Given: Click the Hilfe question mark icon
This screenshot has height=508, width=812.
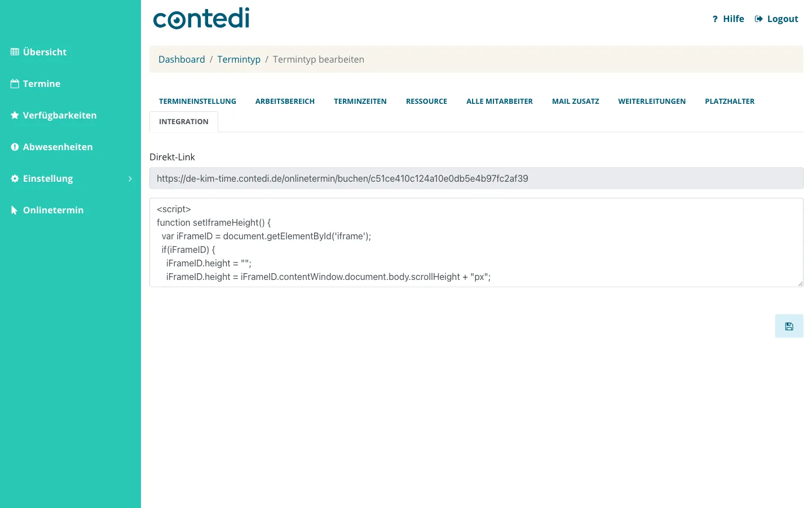Looking at the screenshot, I should (x=715, y=19).
